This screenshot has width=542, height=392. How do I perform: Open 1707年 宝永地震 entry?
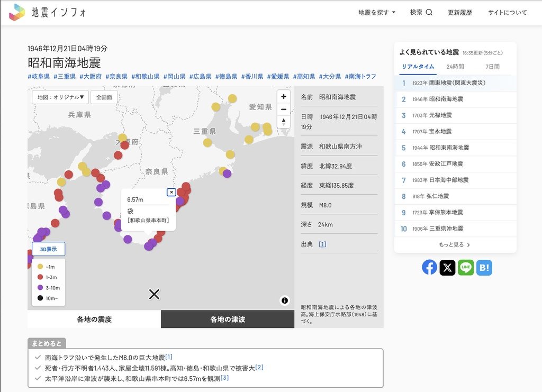[455, 132]
